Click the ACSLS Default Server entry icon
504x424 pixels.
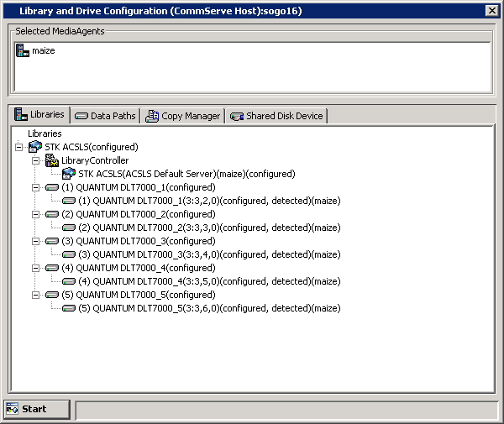click(69, 174)
